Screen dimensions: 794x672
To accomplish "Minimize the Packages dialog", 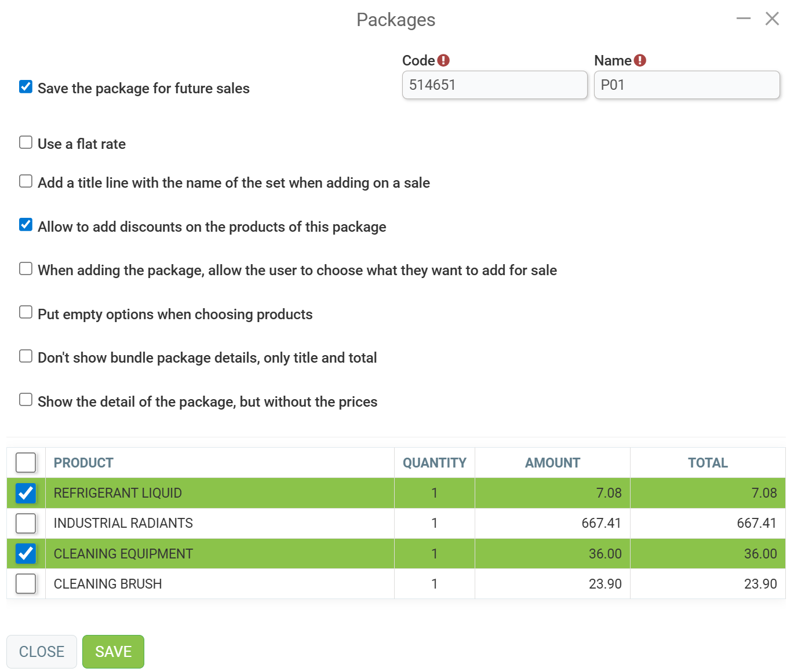I will point(744,19).
